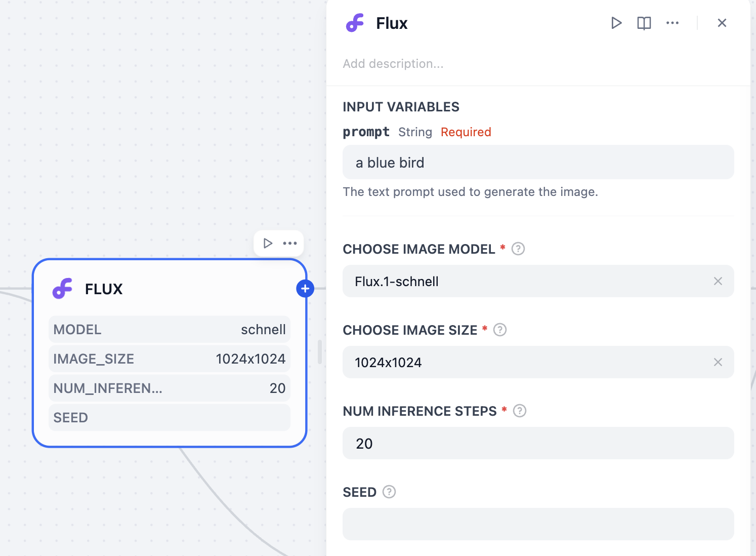Close the Flux settings panel
Image resolution: width=756 pixels, height=556 pixels.
click(722, 23)
